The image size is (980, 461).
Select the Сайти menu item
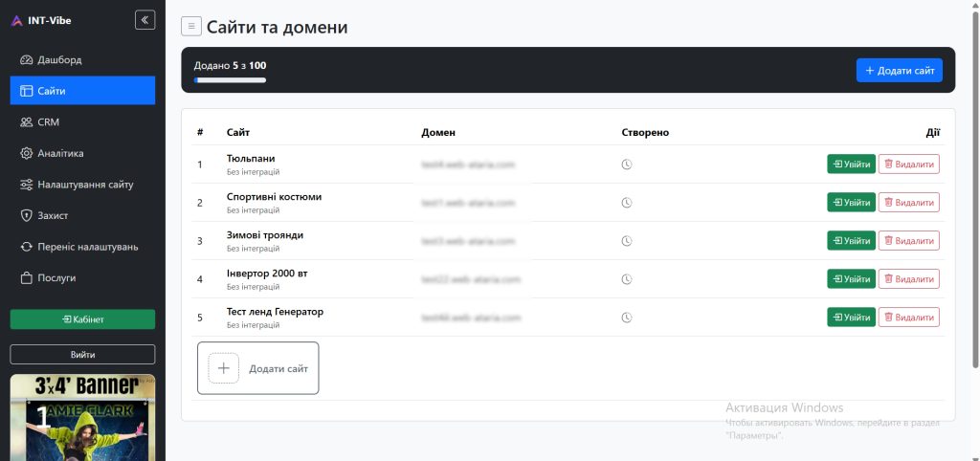[82, 91]
